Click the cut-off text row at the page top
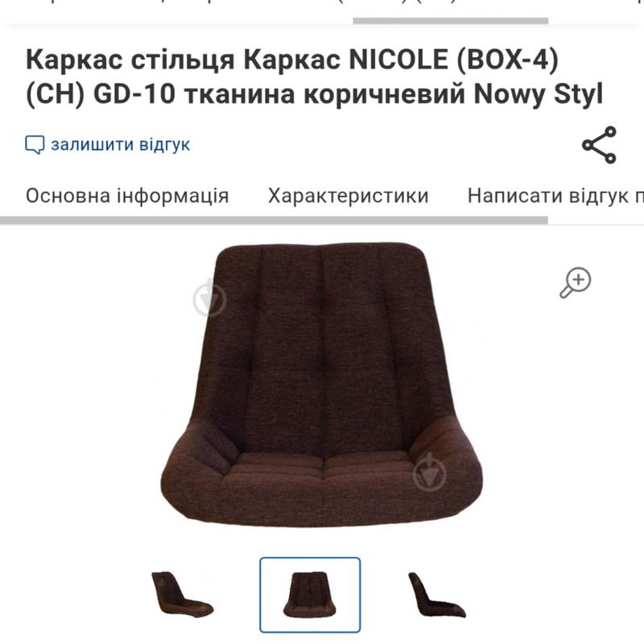Viewport: 644px width, 644px height. 322,2
